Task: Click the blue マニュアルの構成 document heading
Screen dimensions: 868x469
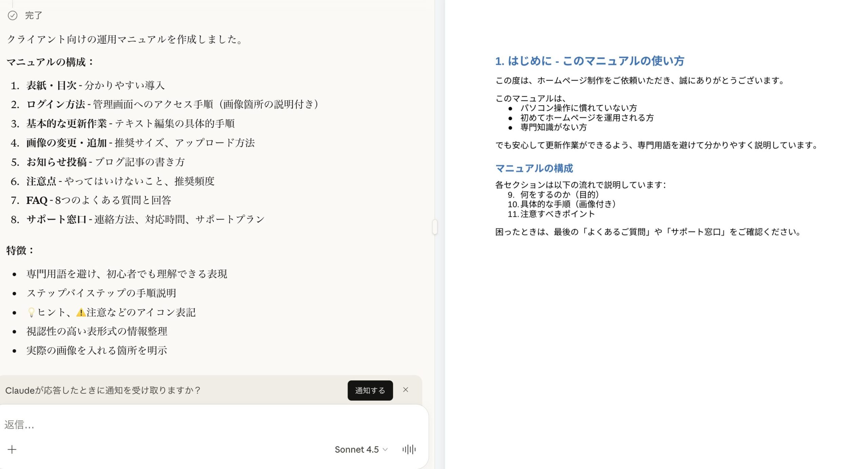Action: point(534,168)
